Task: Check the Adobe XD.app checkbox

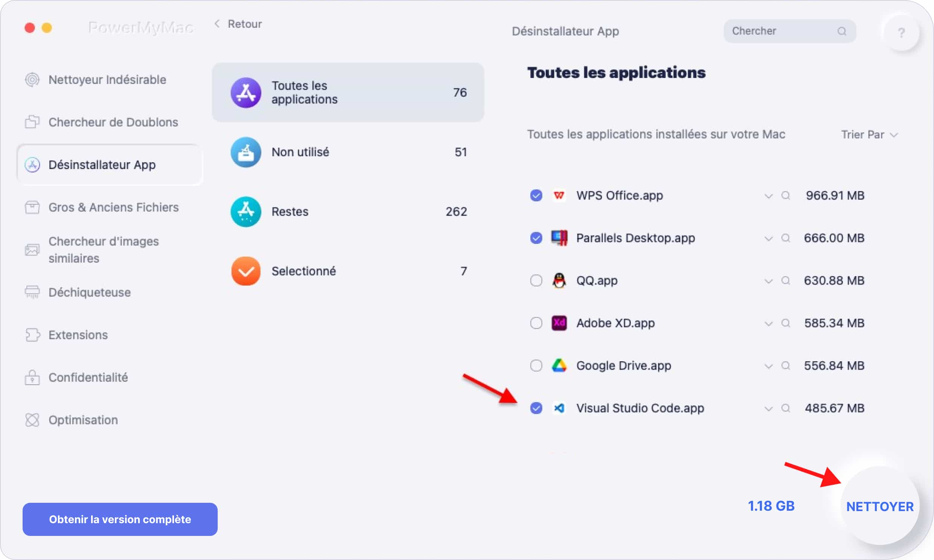Action: [x=536, y=323]
